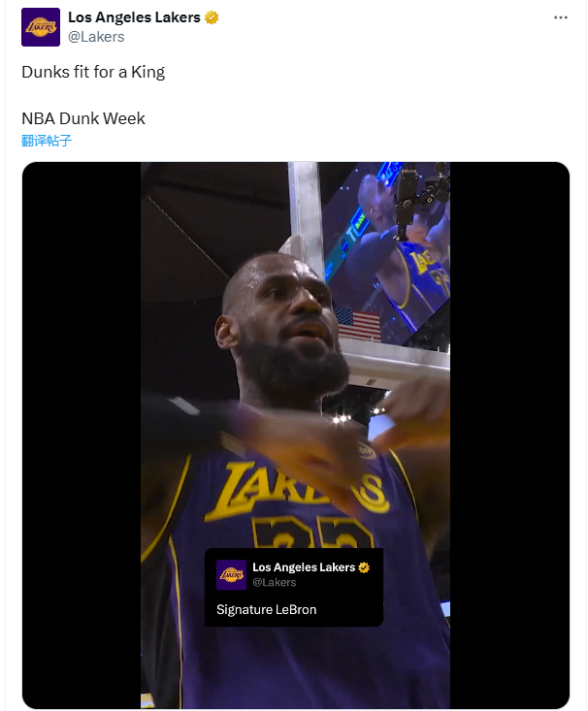Click the verified badge beside Los Angeles Lakers header
This screenshot has width=588, height=711.
point(212,17)
